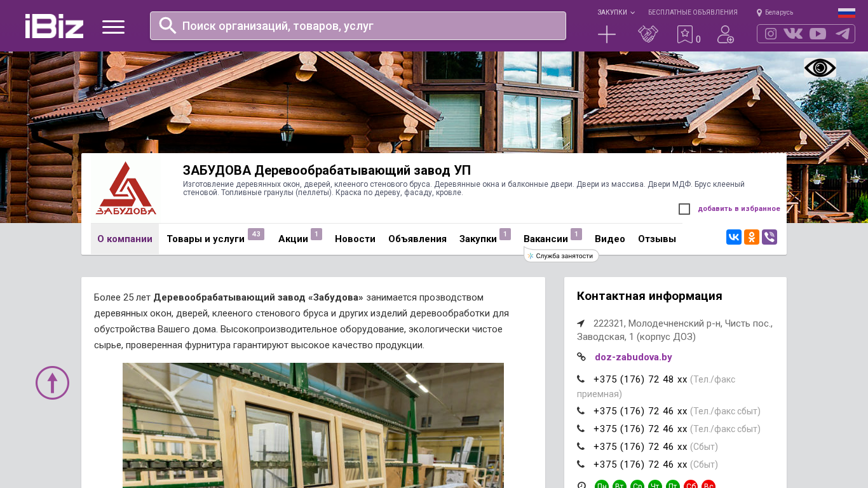The height and width of the screenshot is (488, 868).
Task: Focus the organization search field
Action: point(358,26)
